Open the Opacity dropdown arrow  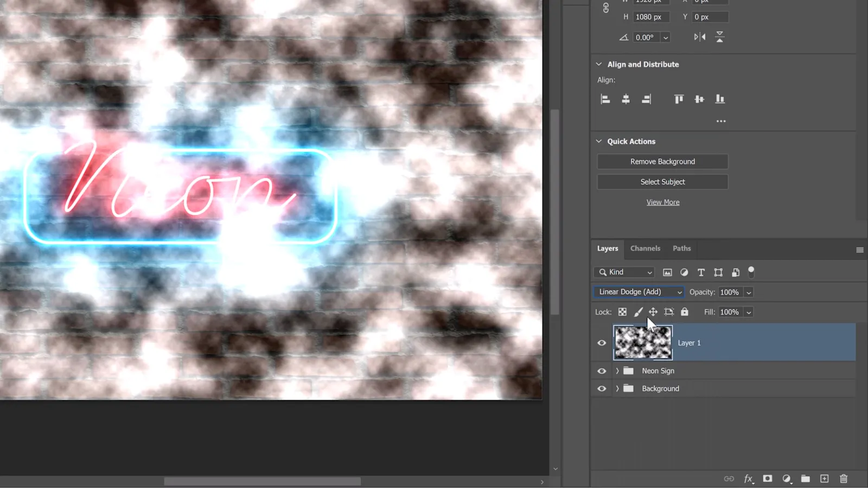[x=749, y=293]
